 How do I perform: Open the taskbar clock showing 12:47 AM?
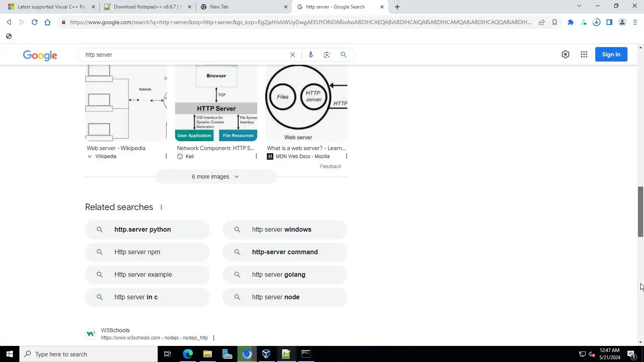[609, 354]
